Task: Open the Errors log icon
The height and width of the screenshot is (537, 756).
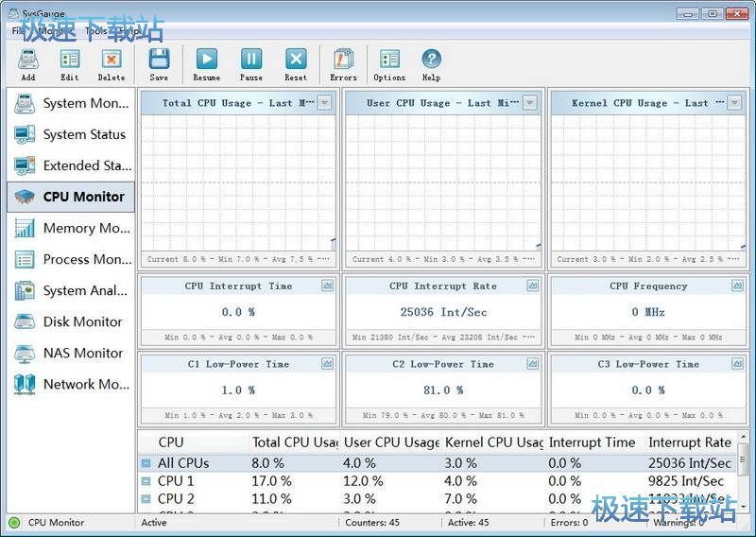Action: coord(343,61)
